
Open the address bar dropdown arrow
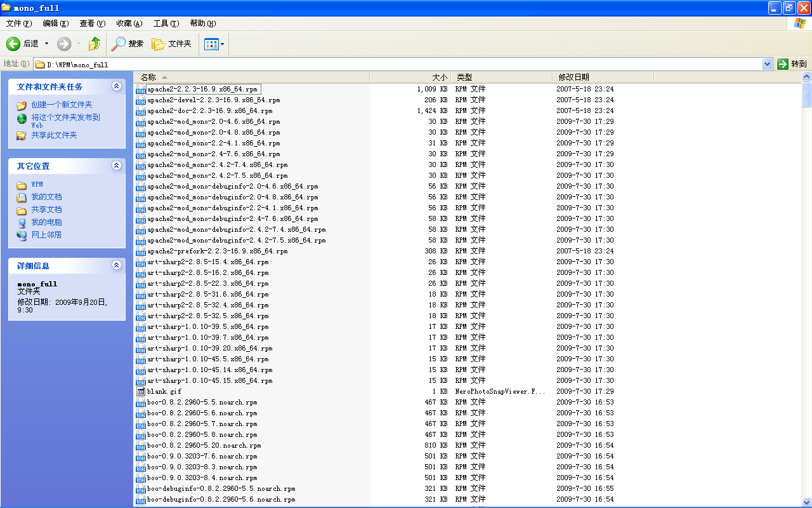click(x=767, y=64)
